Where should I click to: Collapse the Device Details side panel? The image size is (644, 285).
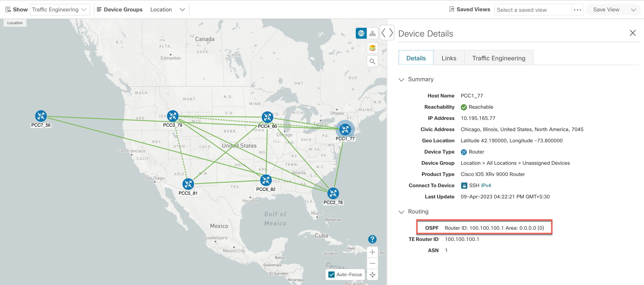387,33
